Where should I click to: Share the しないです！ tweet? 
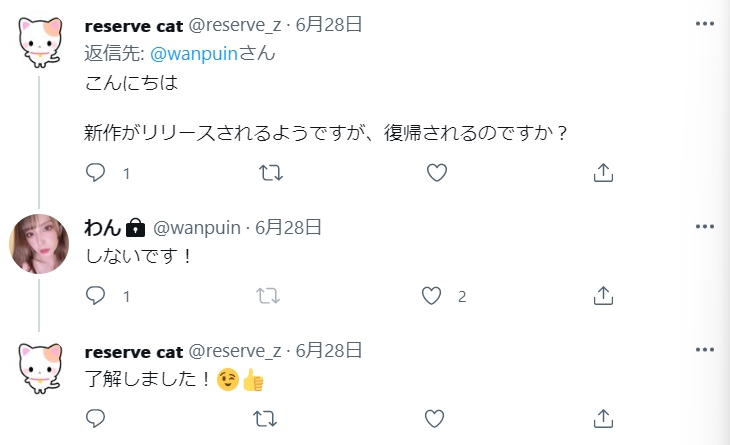tap(603, 296)
